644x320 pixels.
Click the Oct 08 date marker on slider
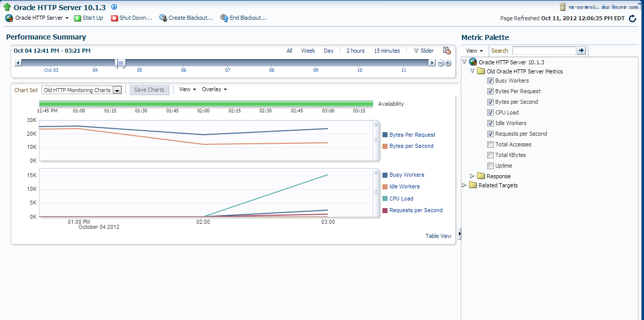point(272,70)
